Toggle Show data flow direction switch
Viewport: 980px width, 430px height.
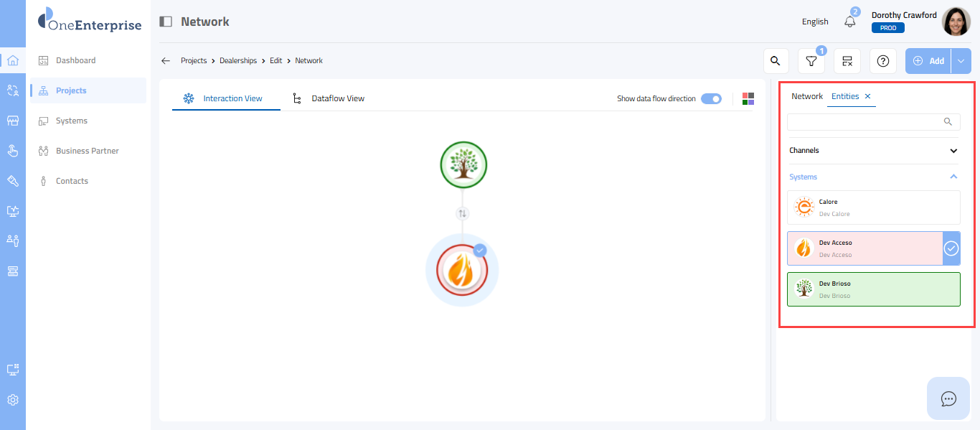[711, 98]
